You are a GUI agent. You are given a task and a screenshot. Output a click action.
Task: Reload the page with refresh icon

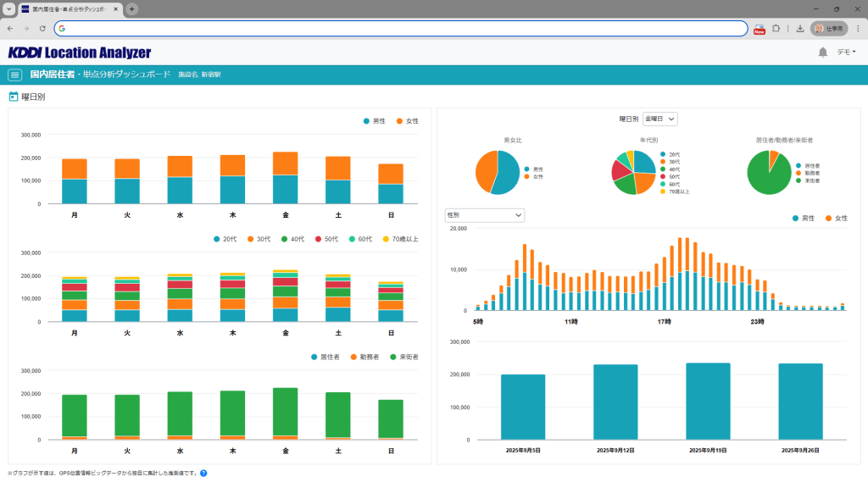pos(42,28)
